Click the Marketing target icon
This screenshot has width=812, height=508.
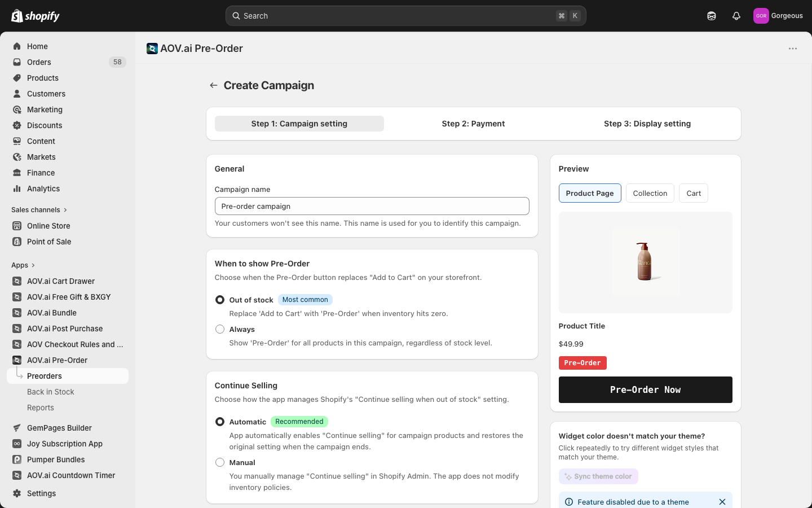pos(17,110)
